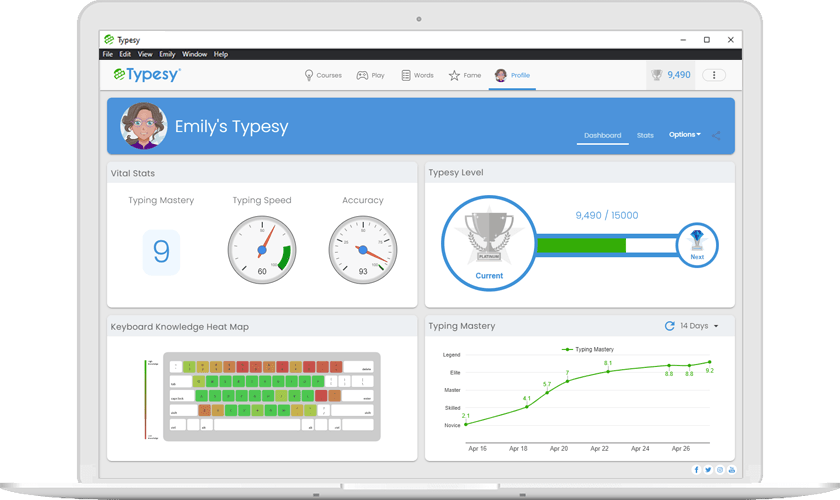Click Emily's avatar picture
This screenshot has width=840, height=500.
[x=144, y=126]
